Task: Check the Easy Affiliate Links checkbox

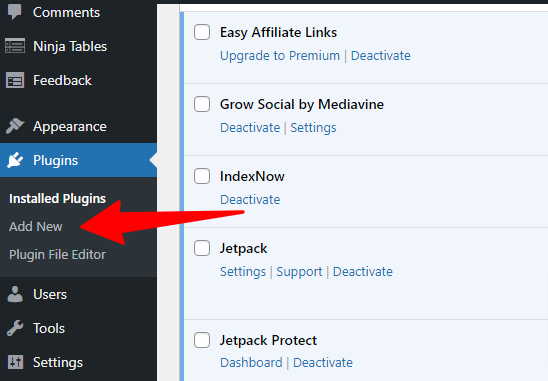Action: [x=202, y=32]
